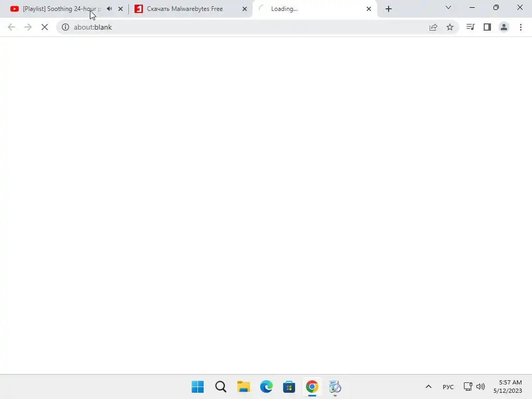532x399 pixels.
Task: Open the Windows Start menu
Action: click(x=198, y=387)
